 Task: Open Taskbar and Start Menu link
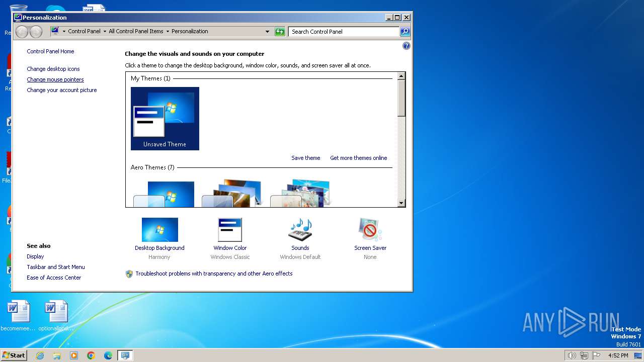[x=56, y=267]
